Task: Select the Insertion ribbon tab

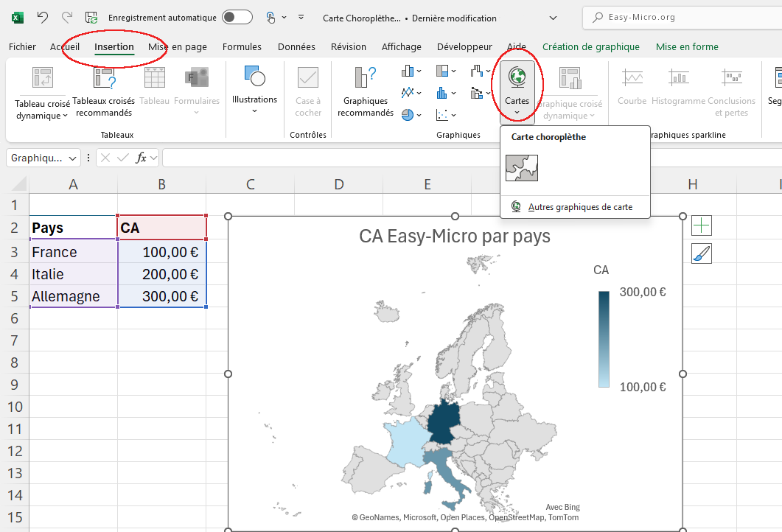Action: [x=114, y=47]
